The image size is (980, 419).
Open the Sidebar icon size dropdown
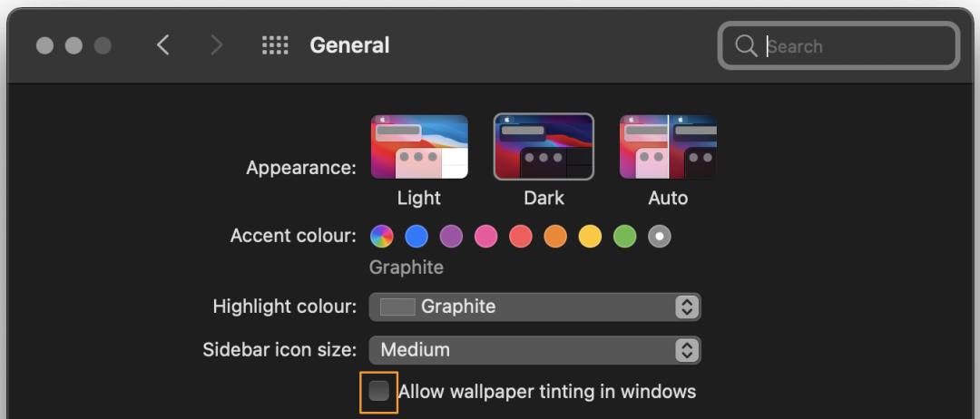534,350
